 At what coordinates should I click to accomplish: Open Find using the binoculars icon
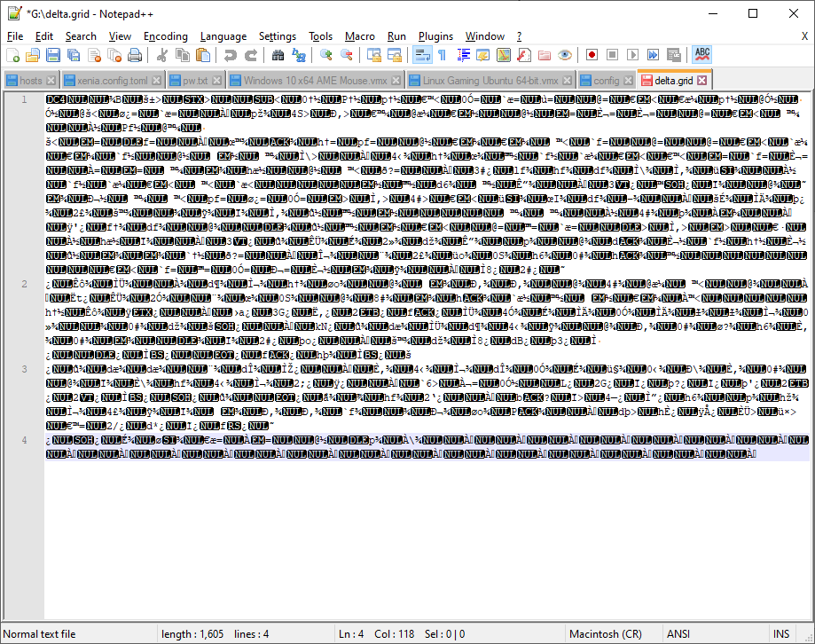click(279, 55)
